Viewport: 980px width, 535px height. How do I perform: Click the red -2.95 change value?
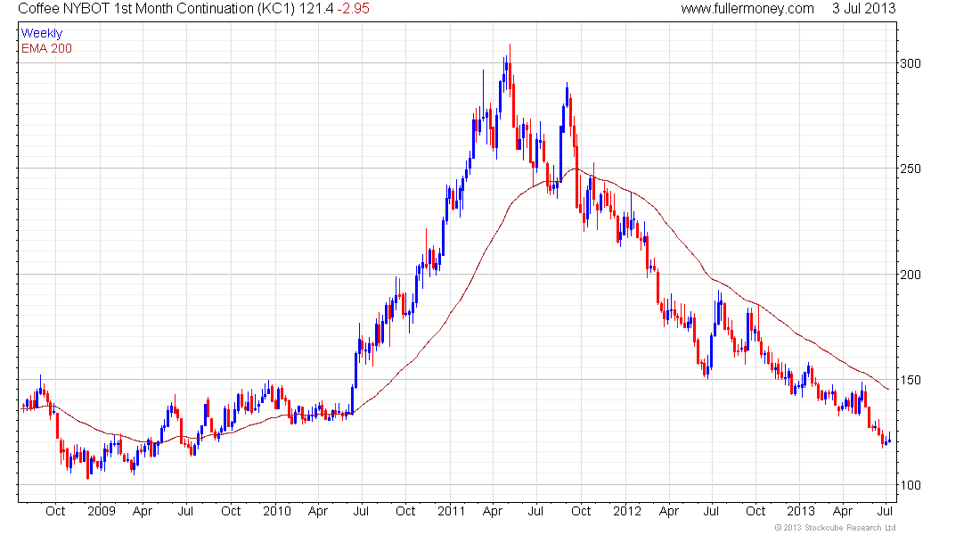coord(354,9)
